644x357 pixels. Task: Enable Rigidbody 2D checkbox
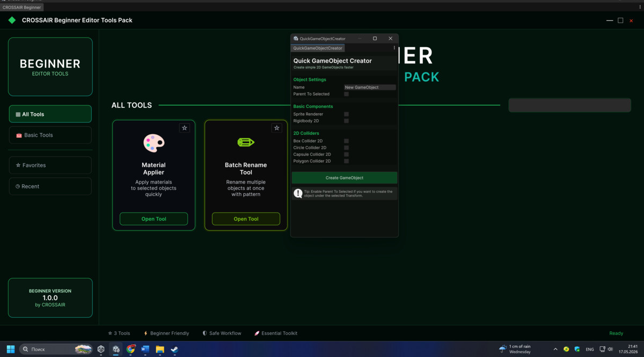(346, 121)
